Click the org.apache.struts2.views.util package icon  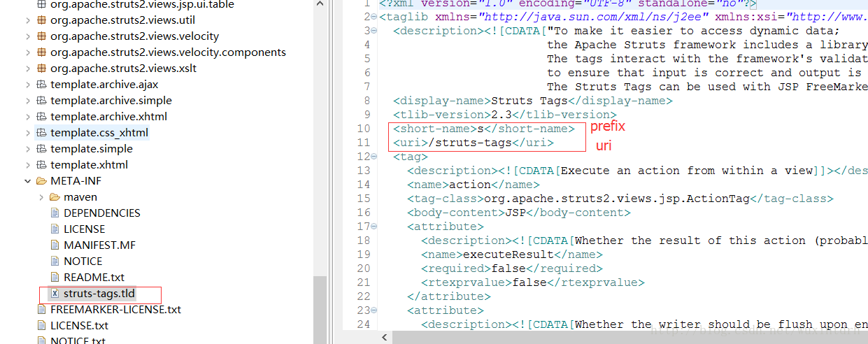point(41,20)
